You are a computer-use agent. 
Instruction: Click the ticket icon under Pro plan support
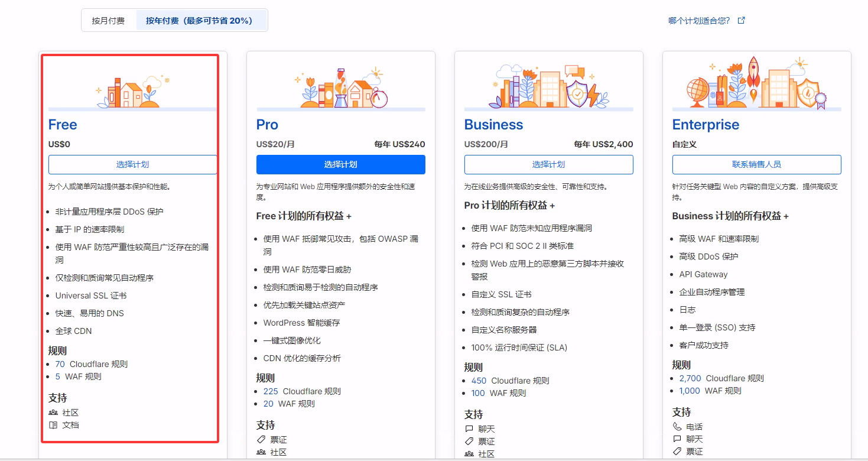(261, 440)
